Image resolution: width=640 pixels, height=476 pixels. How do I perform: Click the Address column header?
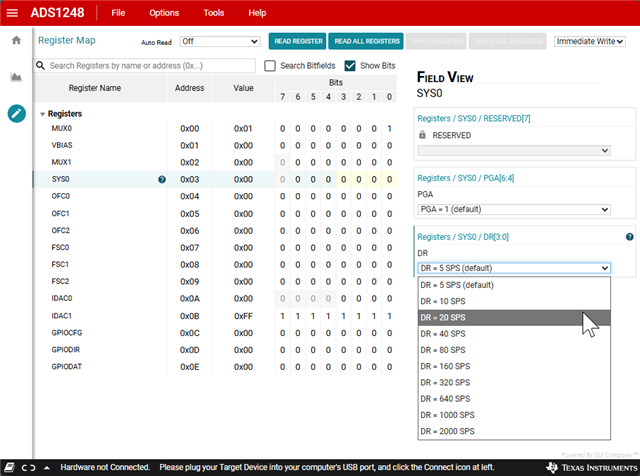point(190,88)
